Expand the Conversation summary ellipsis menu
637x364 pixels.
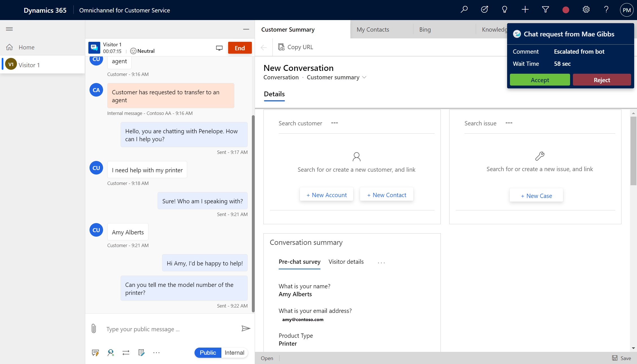381,261
